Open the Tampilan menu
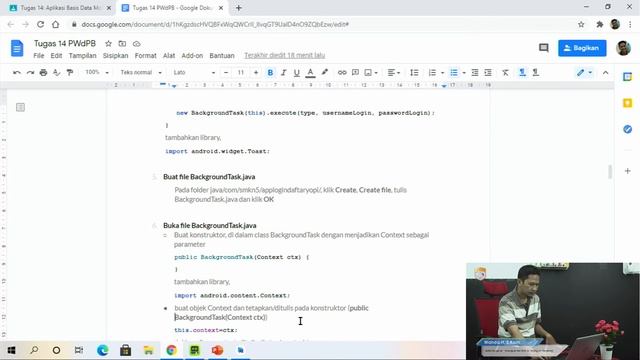Image resolution: width=640 pixels, height=360 pixels. (82, 56)
